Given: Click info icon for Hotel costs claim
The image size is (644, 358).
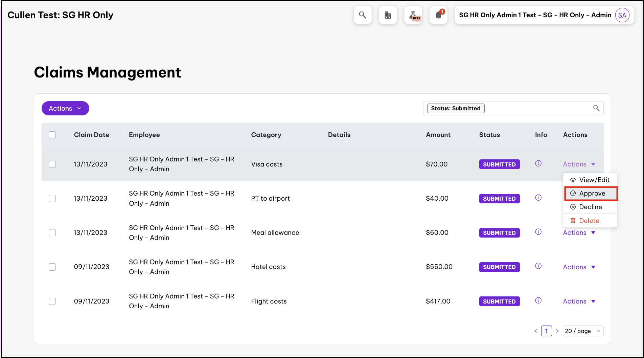Looking at the screenshot, I should (x=538, y=266).
